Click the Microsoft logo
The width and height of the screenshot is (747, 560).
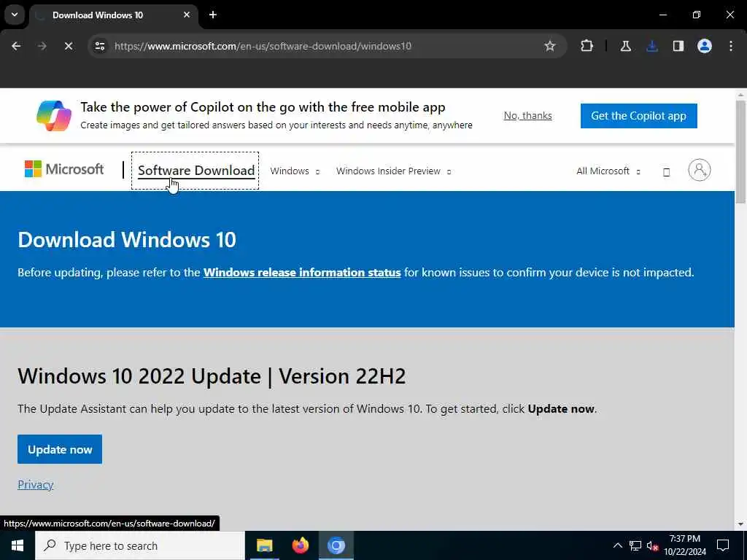tap(64, 169)
